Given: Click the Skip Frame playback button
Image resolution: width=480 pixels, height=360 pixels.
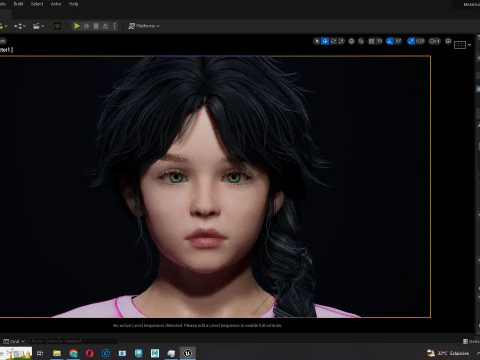Looking at the screenshot, I should [x=86, y=26].
